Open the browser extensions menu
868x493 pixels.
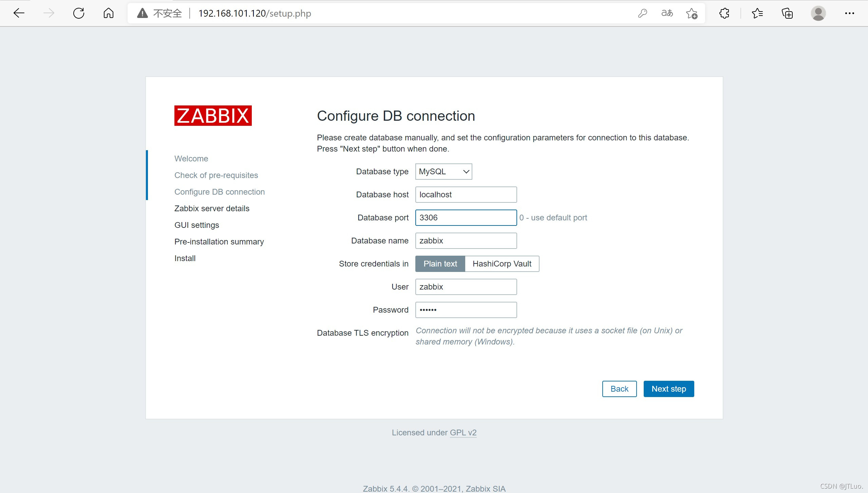pyautogui.click(x=724, y=13)
